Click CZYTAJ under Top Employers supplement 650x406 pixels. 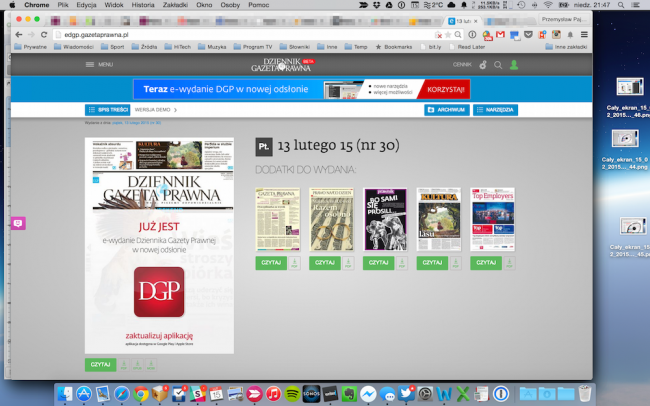point(486,263)
